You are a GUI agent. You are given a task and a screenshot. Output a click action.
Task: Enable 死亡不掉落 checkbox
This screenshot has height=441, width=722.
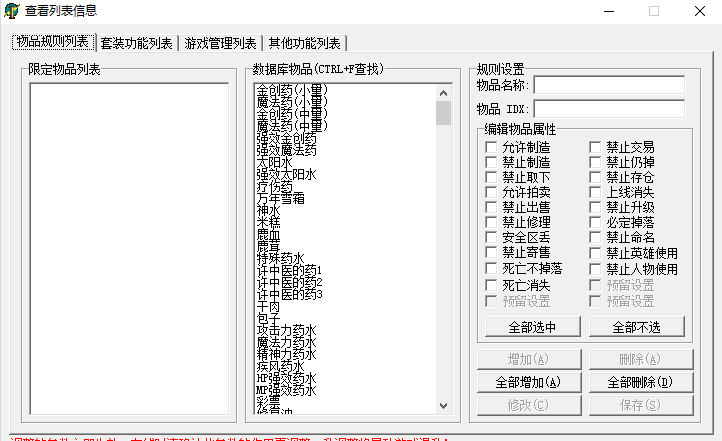point(491,268)
